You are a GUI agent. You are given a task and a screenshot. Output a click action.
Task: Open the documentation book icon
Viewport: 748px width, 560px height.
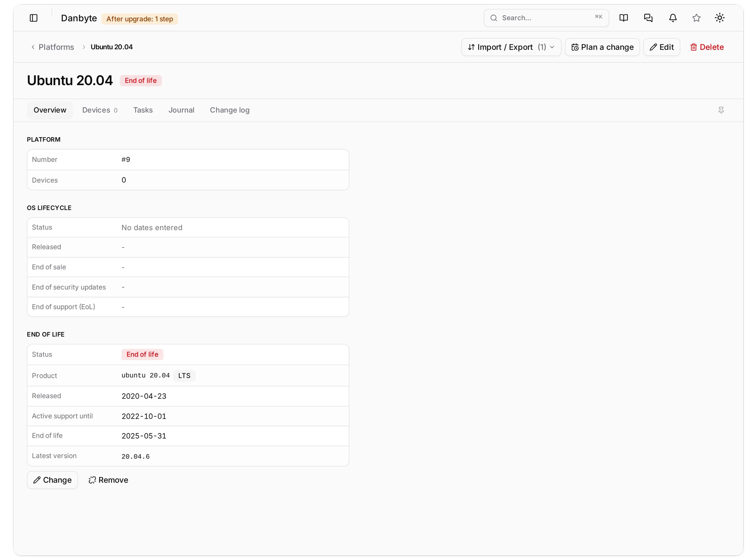623,18
